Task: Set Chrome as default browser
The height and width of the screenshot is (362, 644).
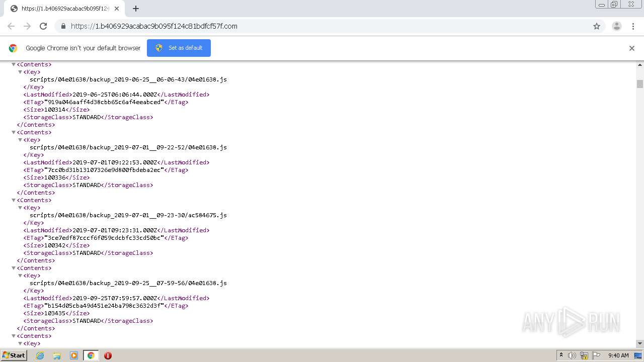Action: (179, 48)
